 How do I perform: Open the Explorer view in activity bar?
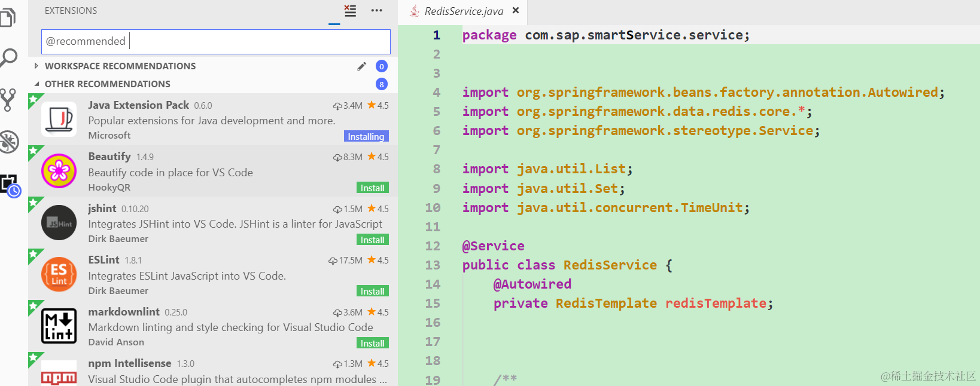pyautogui.click(x=8, y=16)
